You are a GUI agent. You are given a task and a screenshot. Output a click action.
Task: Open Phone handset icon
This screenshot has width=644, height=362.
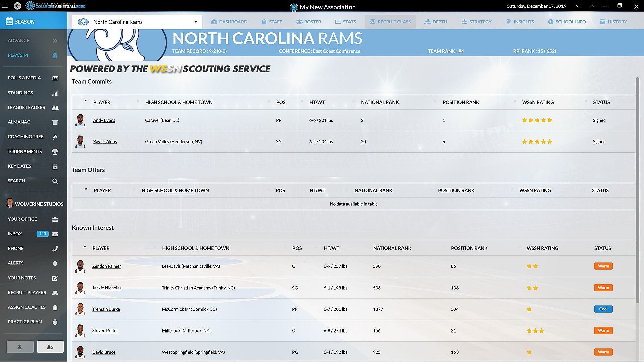coord(55,249)
